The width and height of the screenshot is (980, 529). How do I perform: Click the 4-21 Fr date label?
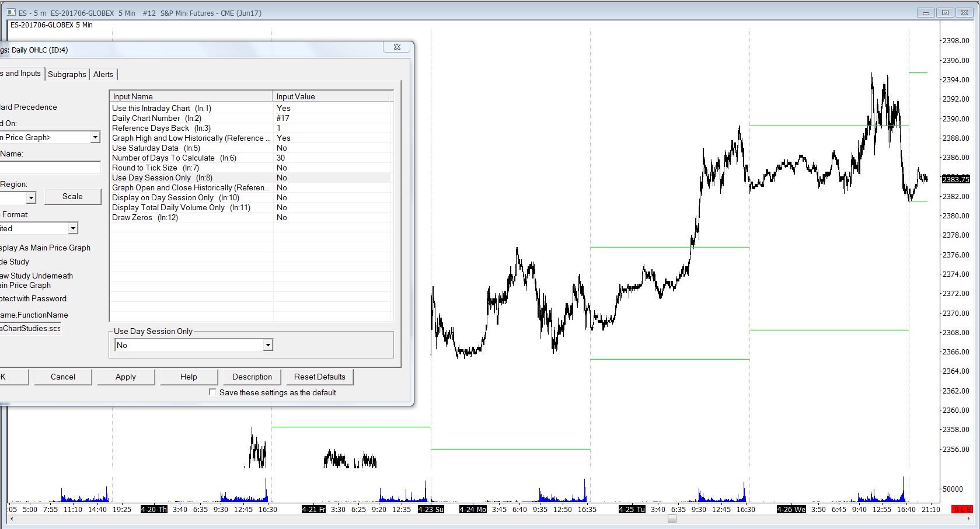click(314, 509)
